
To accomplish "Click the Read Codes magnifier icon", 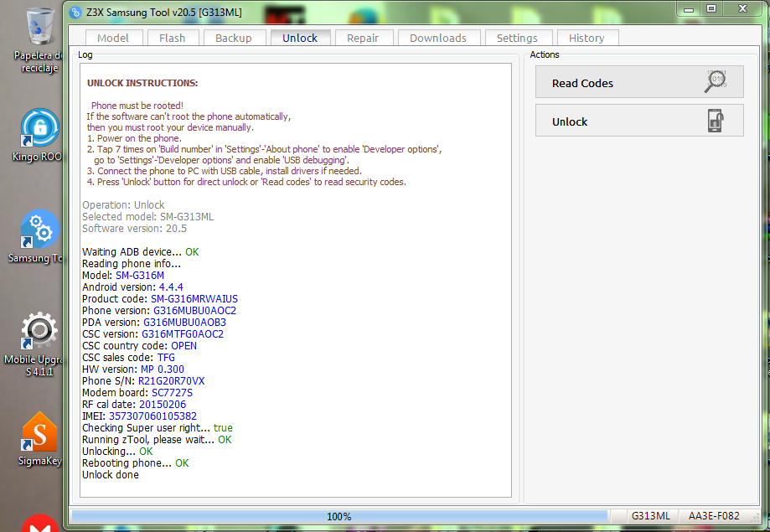I will 715,82.
